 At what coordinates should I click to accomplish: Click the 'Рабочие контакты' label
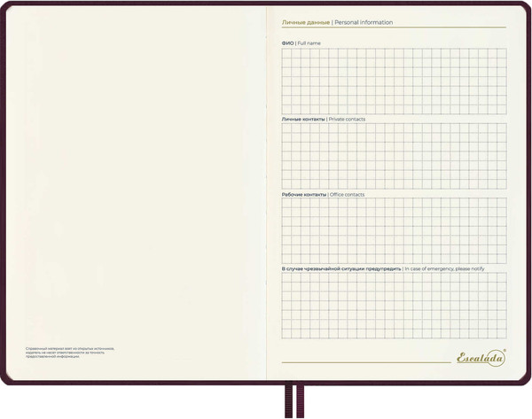pyautogui.click(x=304, y=194)
